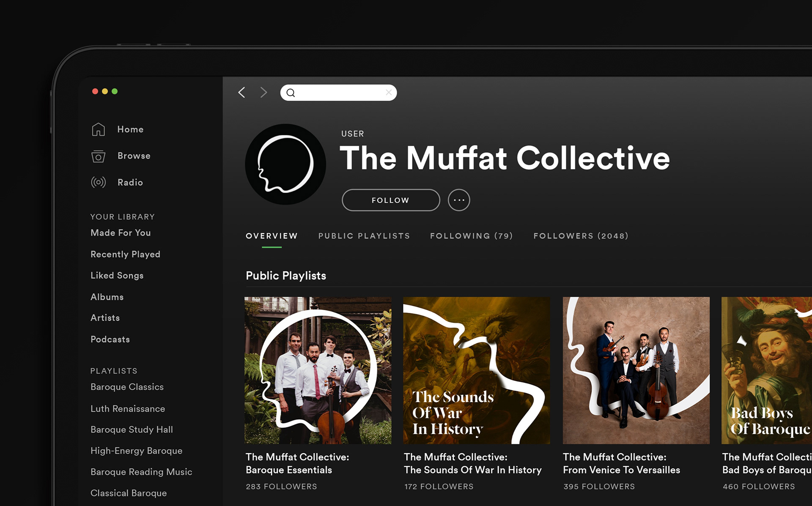
Task: Follow The Muffat Collective
Action: click(391, 200)
